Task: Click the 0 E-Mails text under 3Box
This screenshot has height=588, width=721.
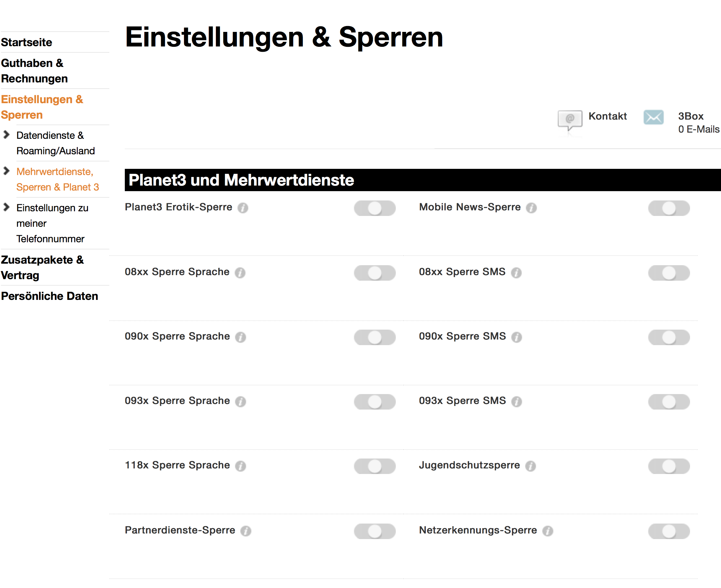Action: pyautogui.click(x=699, y=129)
